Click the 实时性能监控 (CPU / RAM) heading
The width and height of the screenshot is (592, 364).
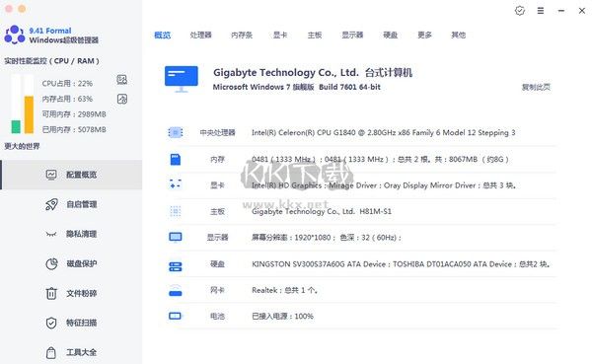pyautogui.click(x=51, y=61)
